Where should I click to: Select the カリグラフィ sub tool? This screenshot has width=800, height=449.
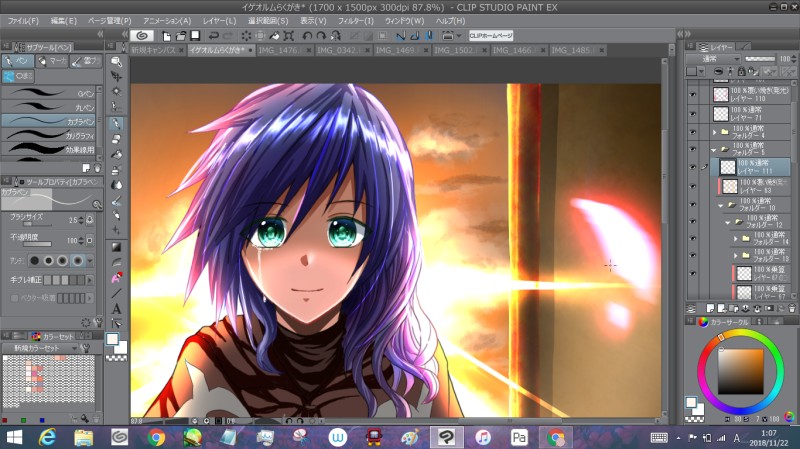(x=50, y=135)
